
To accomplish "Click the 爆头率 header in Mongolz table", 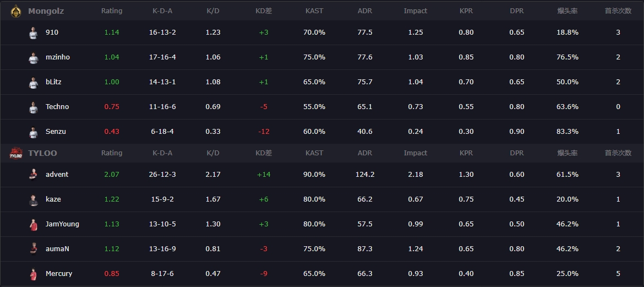I will point(567,11).
